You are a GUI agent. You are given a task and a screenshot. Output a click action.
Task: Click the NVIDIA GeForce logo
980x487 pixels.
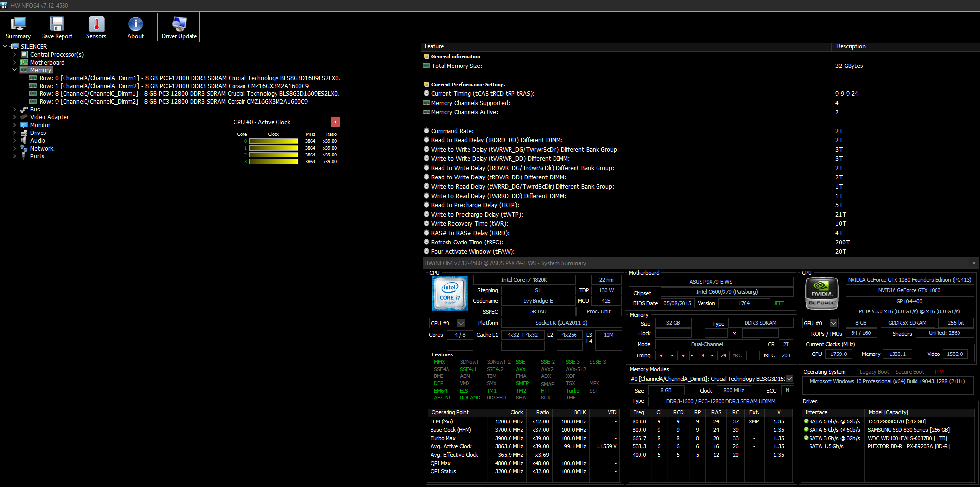click(822, 293)
